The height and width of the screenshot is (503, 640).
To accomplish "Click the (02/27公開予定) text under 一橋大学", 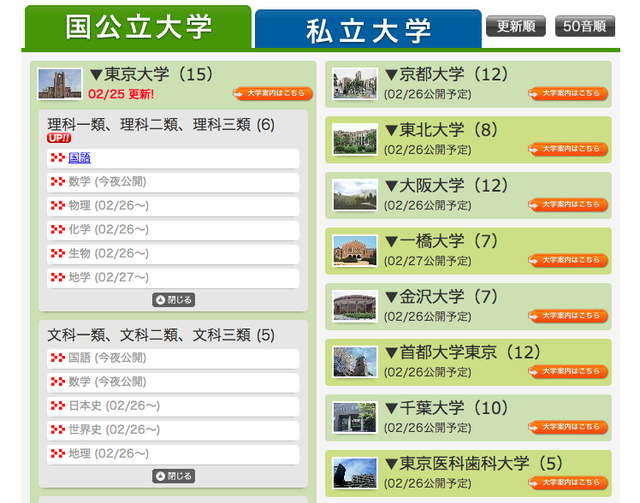I will click(428, 261).
